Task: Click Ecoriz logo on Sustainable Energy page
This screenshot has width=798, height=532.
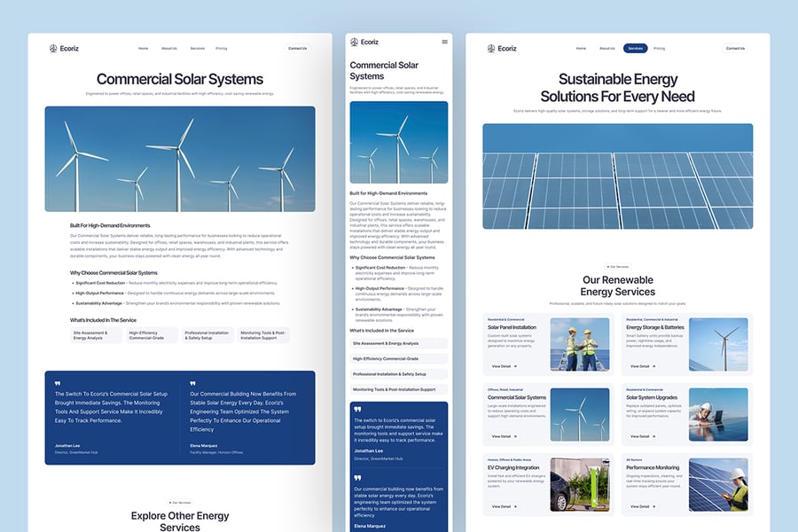Action: (x=502, y=49)
